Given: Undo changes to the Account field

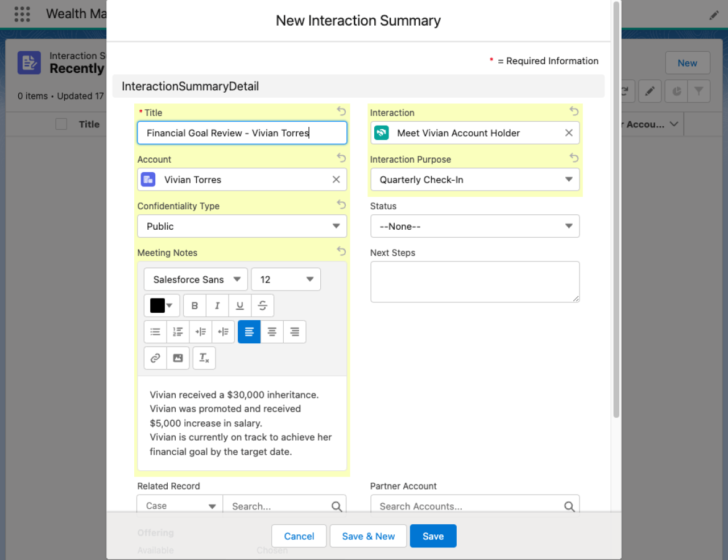Looking at the screenshot, I should tap(341, 157).
